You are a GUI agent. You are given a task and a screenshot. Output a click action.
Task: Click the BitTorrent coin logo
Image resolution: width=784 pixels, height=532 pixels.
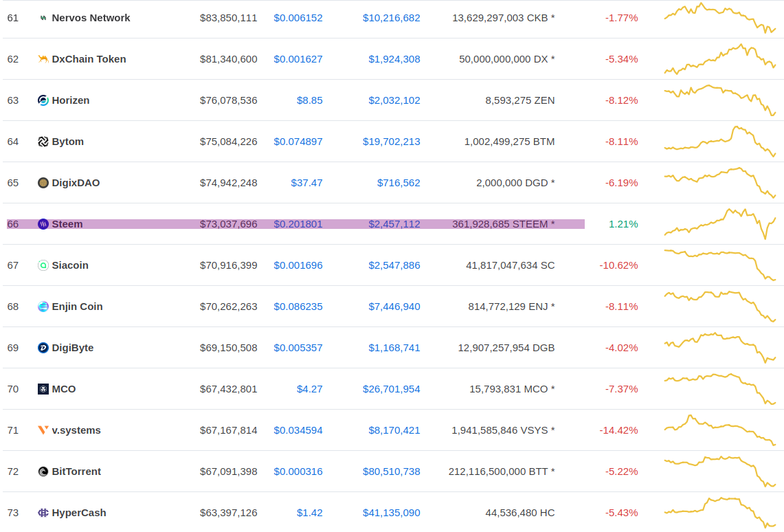(43, 472)
